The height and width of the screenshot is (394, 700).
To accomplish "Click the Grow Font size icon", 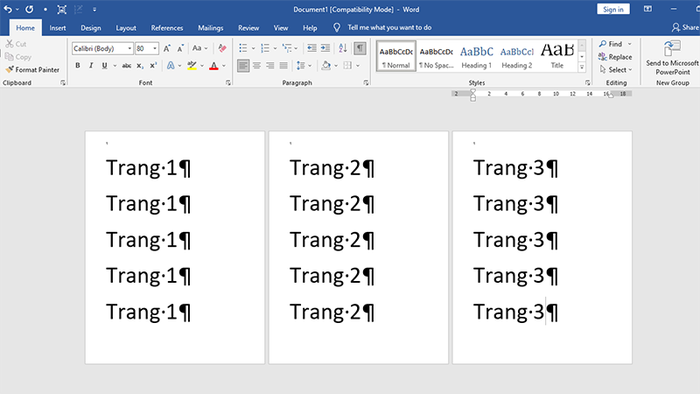I will point(167,48).
